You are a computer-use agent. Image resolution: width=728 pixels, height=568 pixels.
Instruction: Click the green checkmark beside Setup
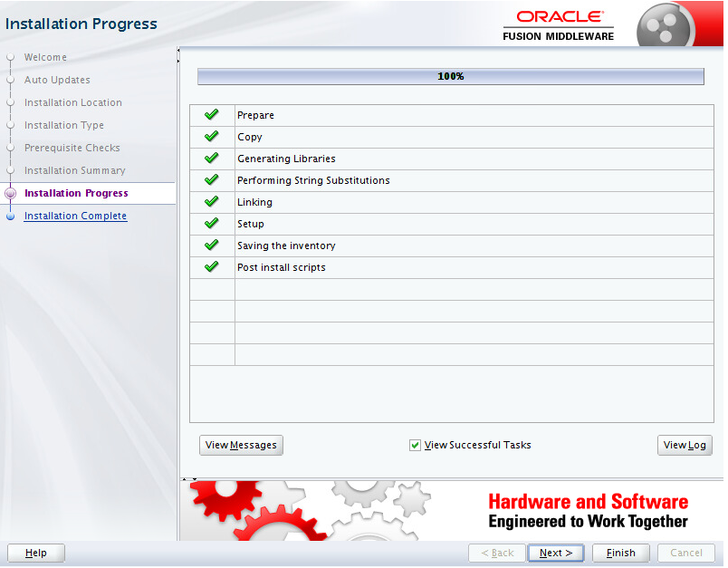(211, 224)
